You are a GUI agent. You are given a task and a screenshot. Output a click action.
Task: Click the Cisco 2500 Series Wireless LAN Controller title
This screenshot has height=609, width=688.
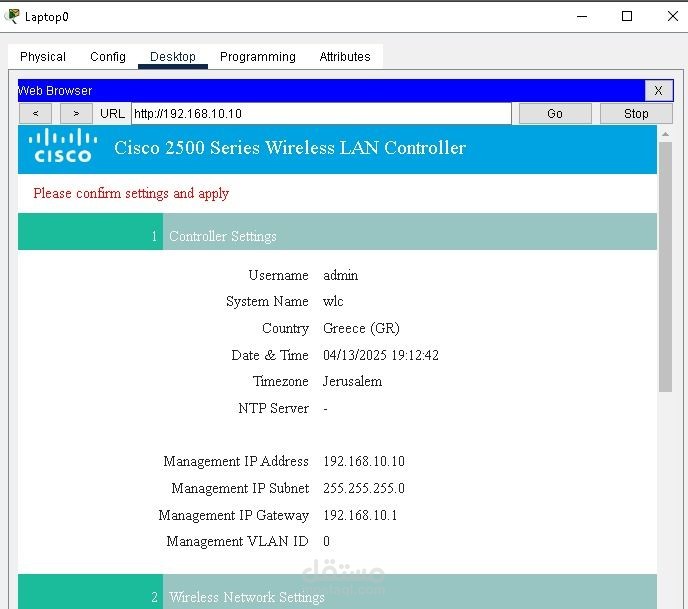click(x=290, y=148)
